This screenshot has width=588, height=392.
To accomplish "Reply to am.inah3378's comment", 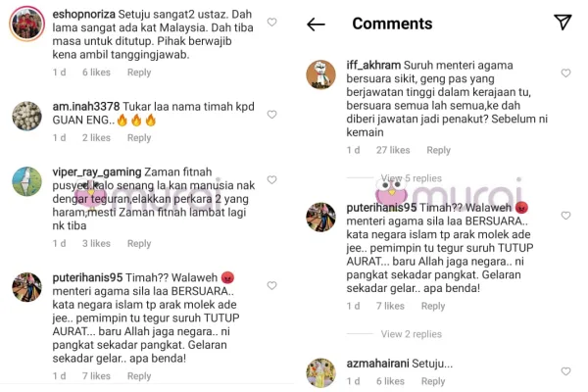I will point(139,137).
